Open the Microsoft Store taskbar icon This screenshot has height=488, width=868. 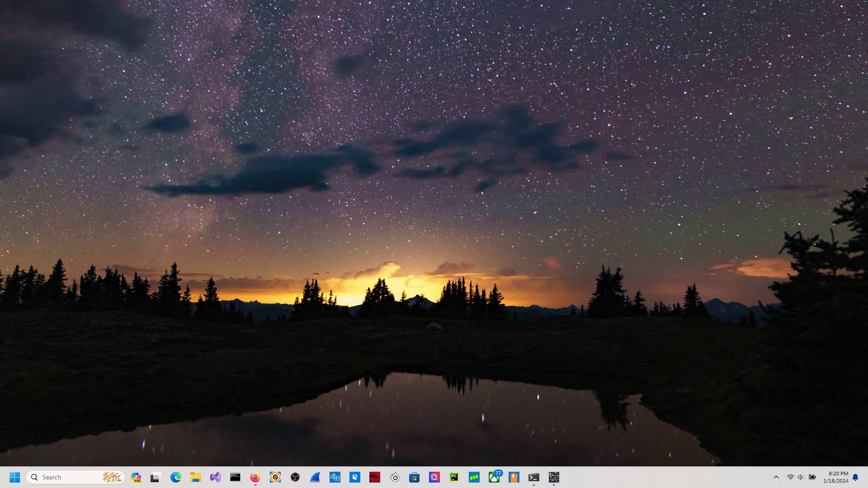(414, 477)
